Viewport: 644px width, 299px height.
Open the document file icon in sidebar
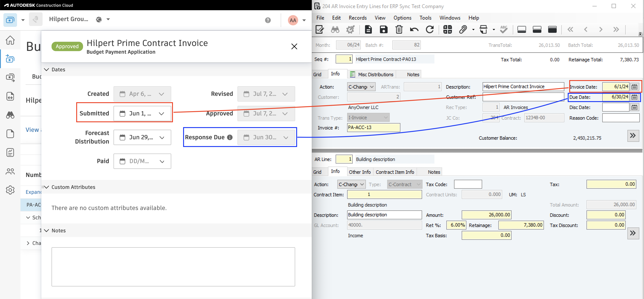(x=10, y=134)
